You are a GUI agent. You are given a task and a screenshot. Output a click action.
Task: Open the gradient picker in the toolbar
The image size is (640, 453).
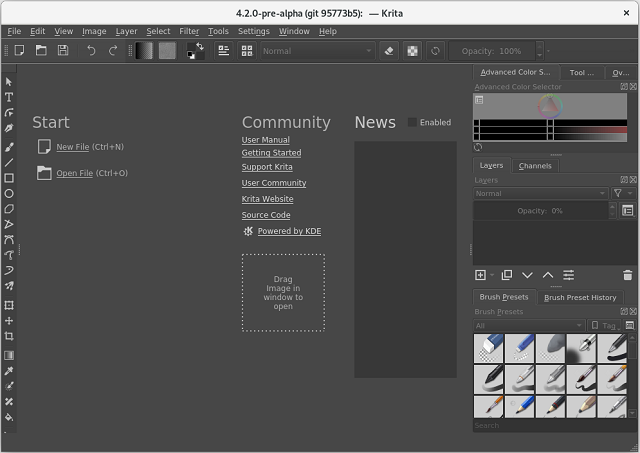144,51
